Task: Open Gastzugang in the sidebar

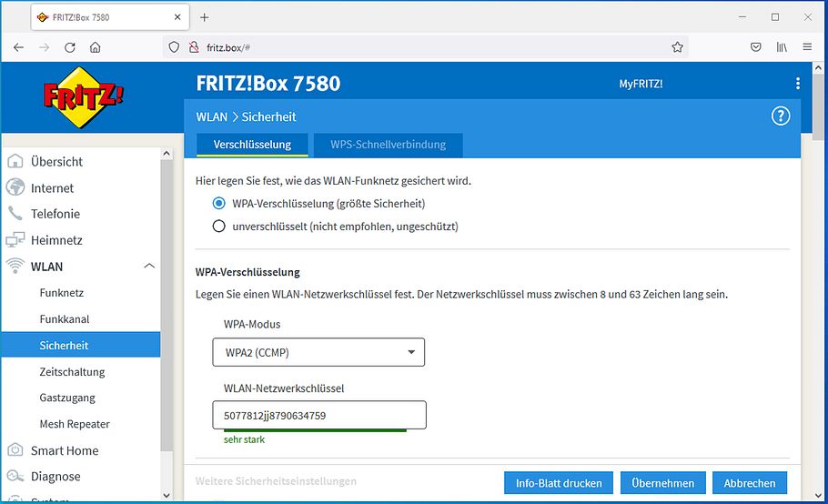Action: (x=67, y=398)
